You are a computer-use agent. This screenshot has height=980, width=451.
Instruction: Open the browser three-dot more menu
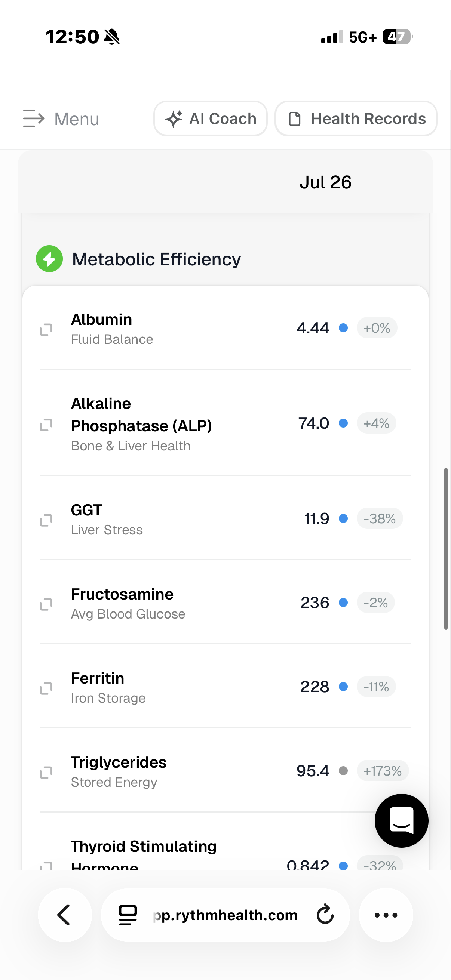point(386,915)
